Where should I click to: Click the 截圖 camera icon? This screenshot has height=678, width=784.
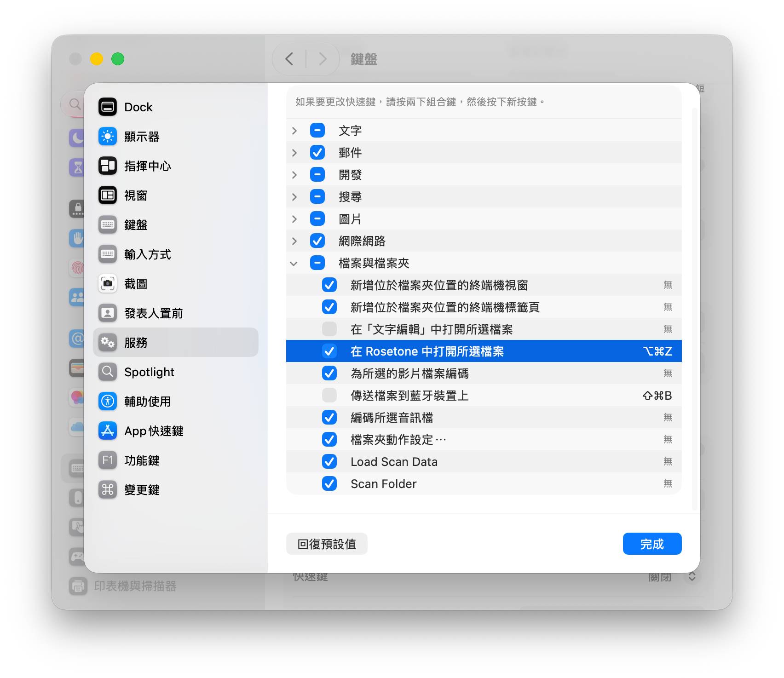108,284
